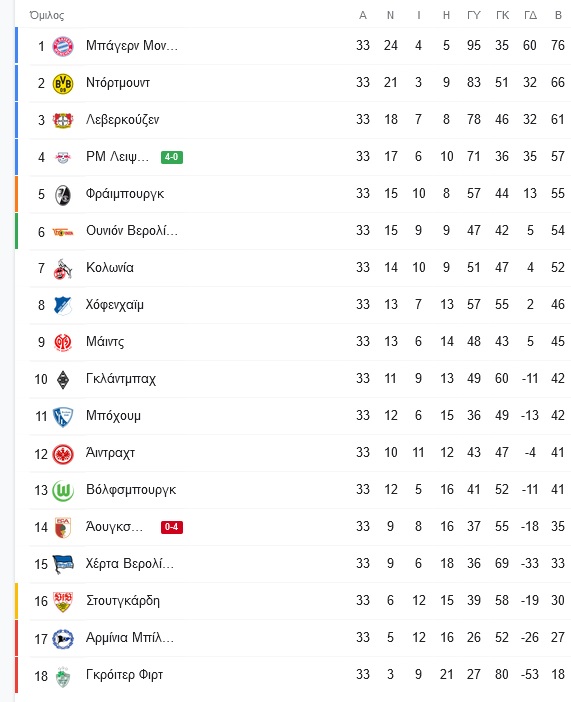Click the Eintracht Frankfurt eagle crest
Screen dimensions: 571x702
[x=63, y=454]
